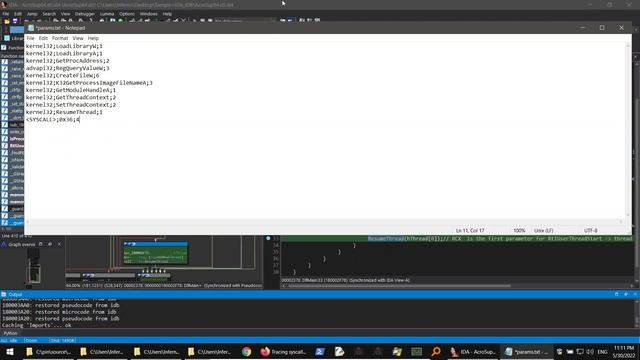The height and width of the screenshot is (360, 640).
Task: Click the line advapi32;RegQueryValueW;3
Action: coord(67,68)
